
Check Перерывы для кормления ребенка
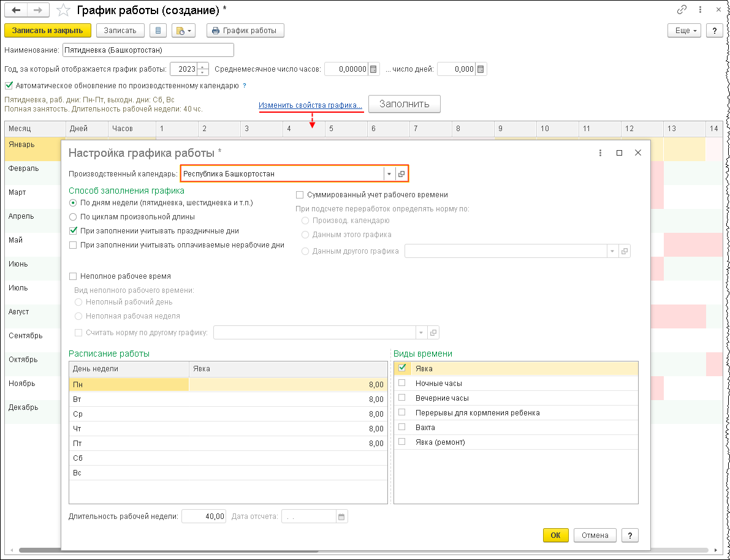(402, 412)
